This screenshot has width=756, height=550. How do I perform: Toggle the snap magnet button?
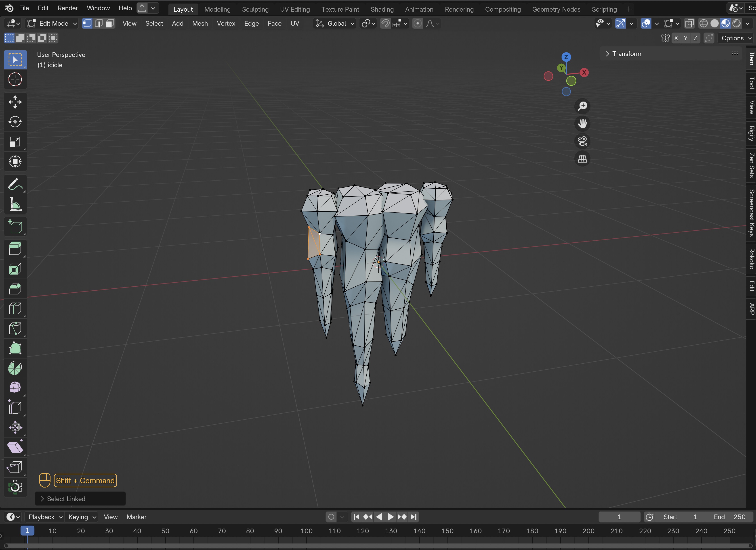pos(385,23)
